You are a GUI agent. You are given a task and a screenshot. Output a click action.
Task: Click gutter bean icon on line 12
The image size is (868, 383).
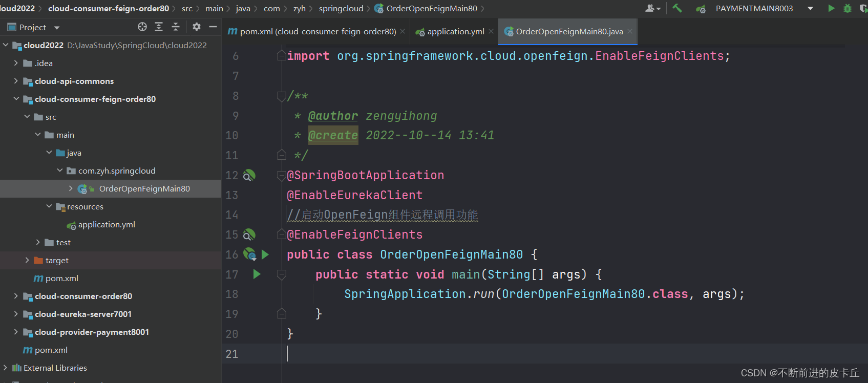click(249, 176)
